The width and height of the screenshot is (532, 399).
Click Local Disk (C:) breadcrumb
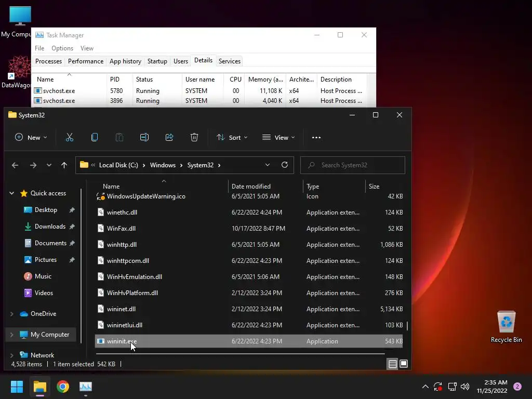click(118, 165)
